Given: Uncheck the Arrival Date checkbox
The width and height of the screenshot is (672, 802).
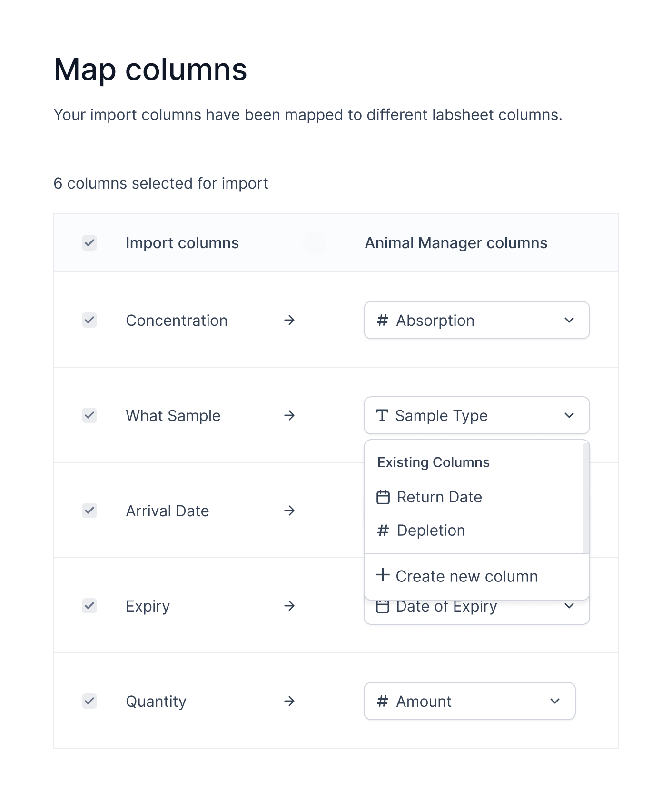Looking at the screenshot, I should [x=89, y=511].
